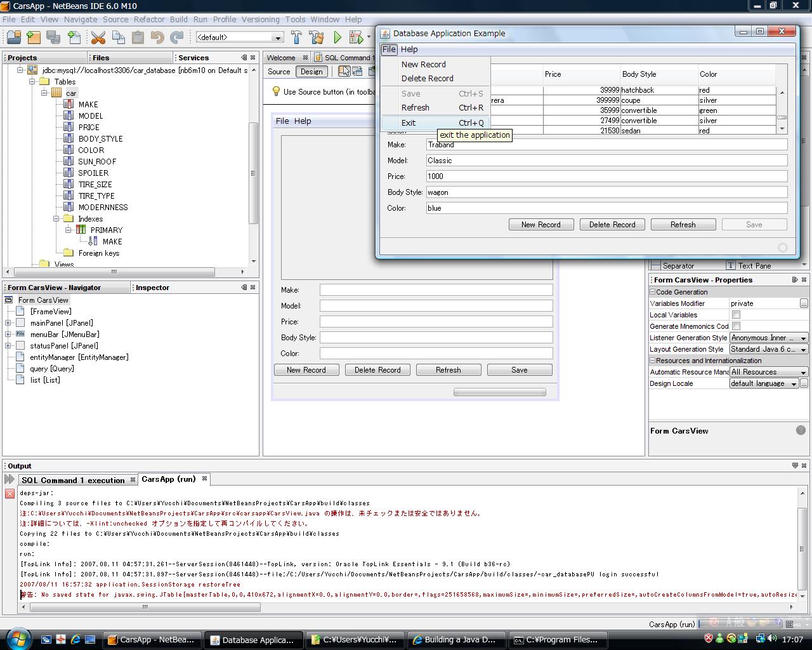Expand the mainPanel [JPanel] node
The width and height of the screenshot is (812, 650).
8,323
